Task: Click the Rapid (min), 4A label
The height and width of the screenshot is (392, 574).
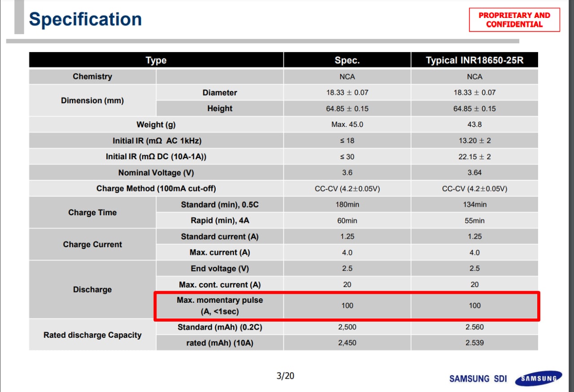Action: pos(220,221)
